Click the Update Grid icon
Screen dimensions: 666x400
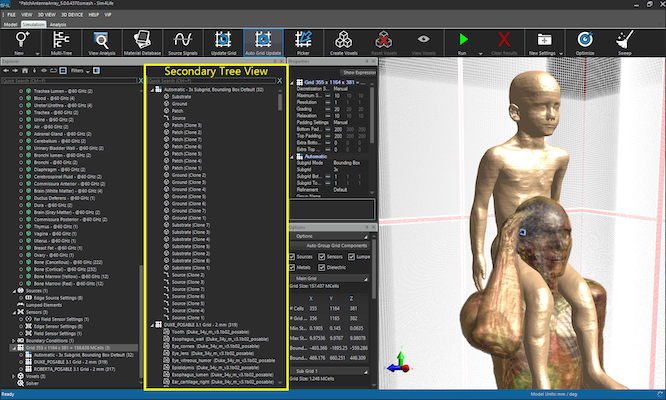pos(223,40)
